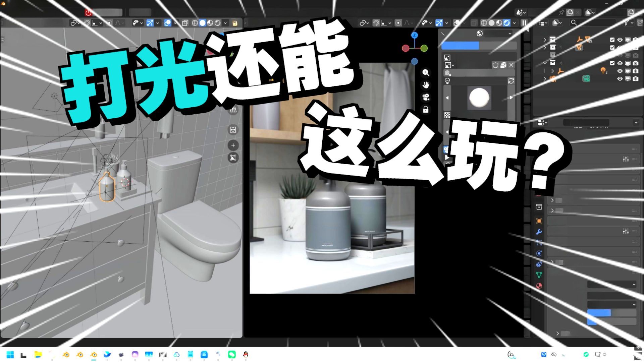The image size is (644, 362).
Task: Open the Modifiers wrench tab in properties
Action: (539, 232)
